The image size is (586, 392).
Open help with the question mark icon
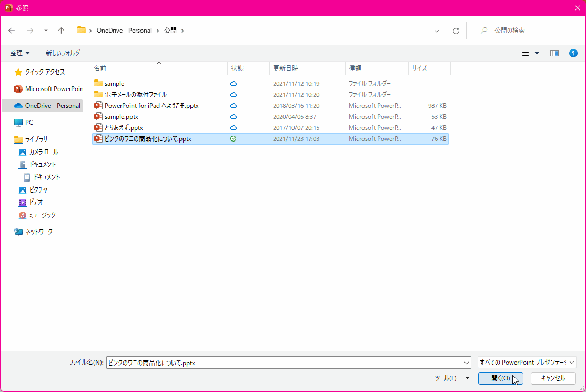(573, 54)
